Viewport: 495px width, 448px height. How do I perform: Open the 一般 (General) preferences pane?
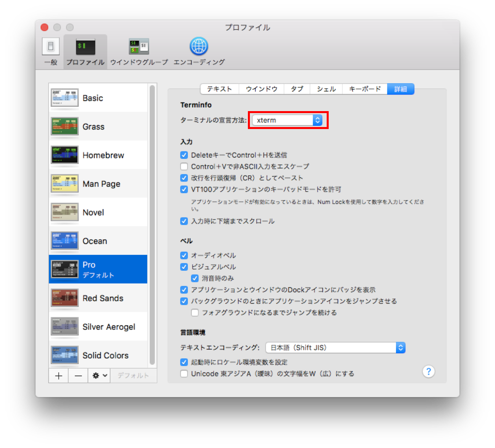tap(51, 52)
